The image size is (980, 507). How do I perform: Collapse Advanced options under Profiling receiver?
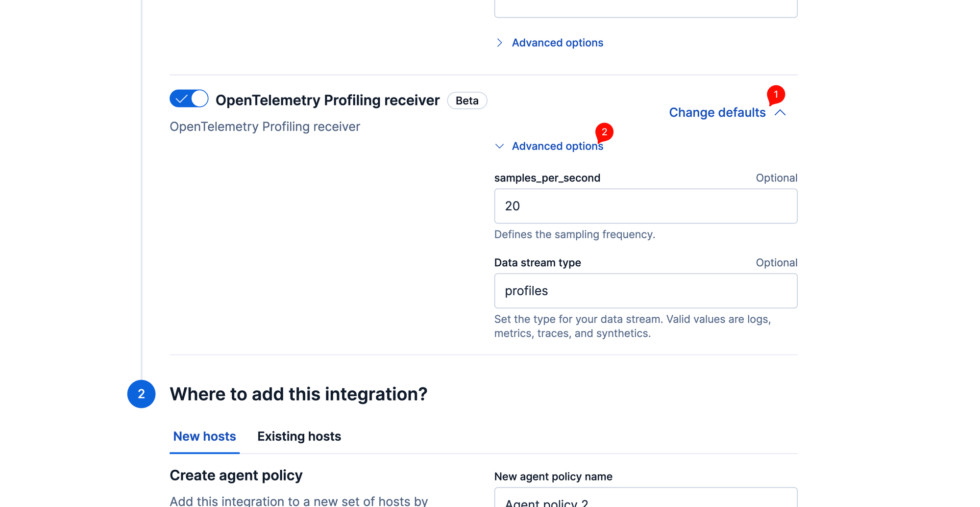tap(549, 146)
